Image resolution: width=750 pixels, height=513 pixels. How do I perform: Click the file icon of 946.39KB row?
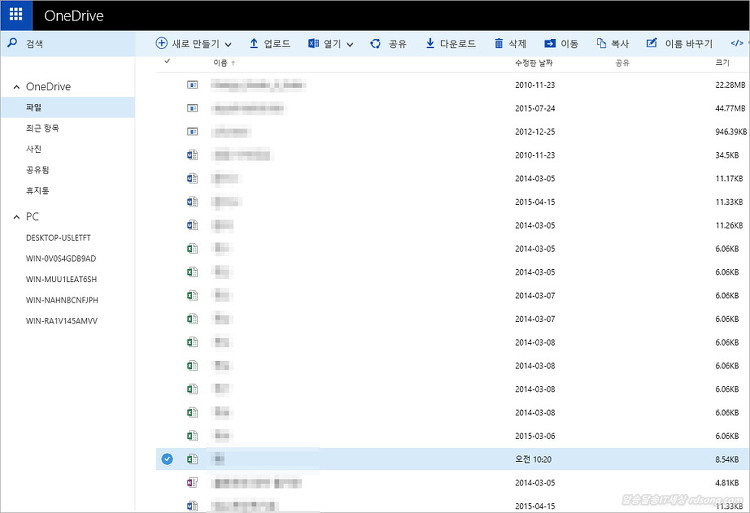coord(192,131)
